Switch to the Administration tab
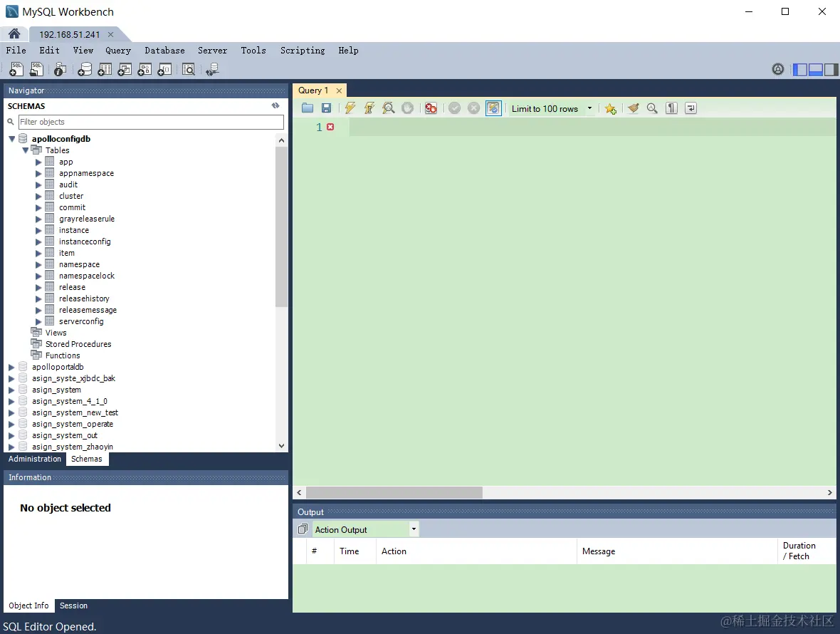The height and width of the screenshot is (634, 840). (x=35, y=459)
